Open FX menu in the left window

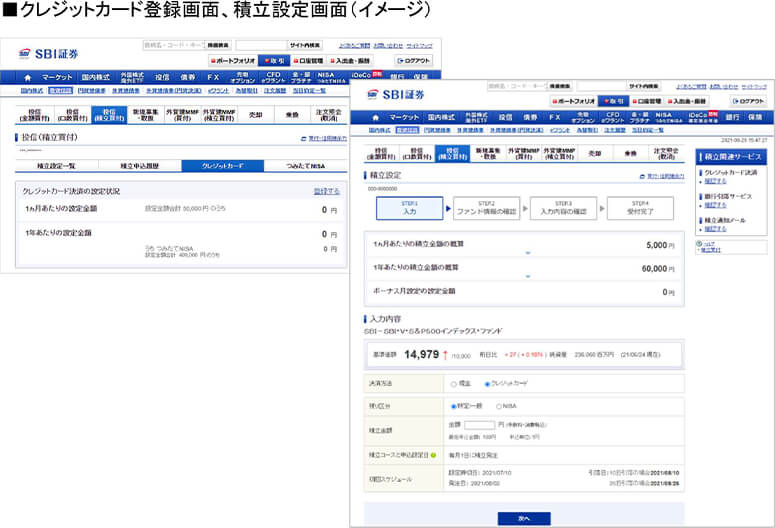click(213, 77)
